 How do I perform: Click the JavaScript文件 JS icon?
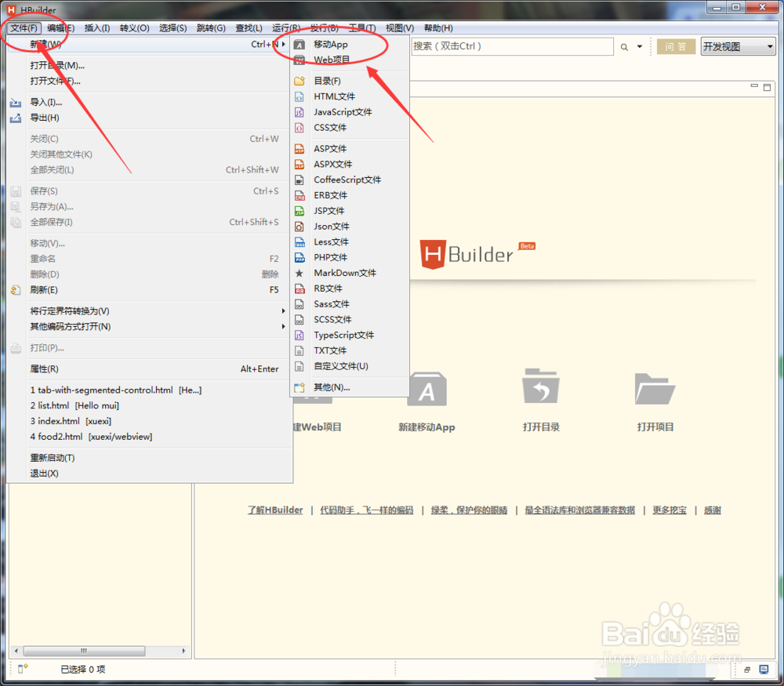299,112
